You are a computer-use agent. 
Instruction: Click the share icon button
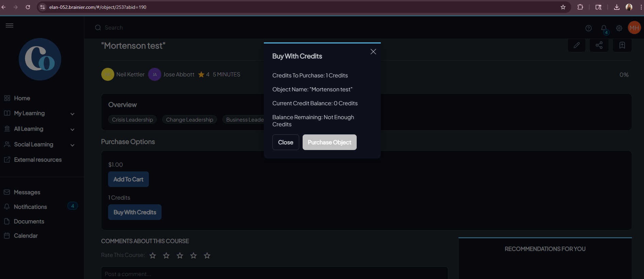click(x=599, y=45)
